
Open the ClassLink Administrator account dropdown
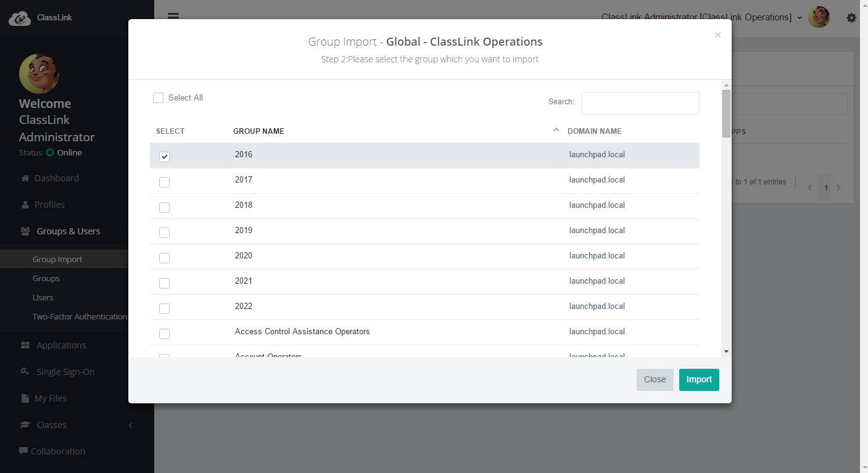[702, 17]
